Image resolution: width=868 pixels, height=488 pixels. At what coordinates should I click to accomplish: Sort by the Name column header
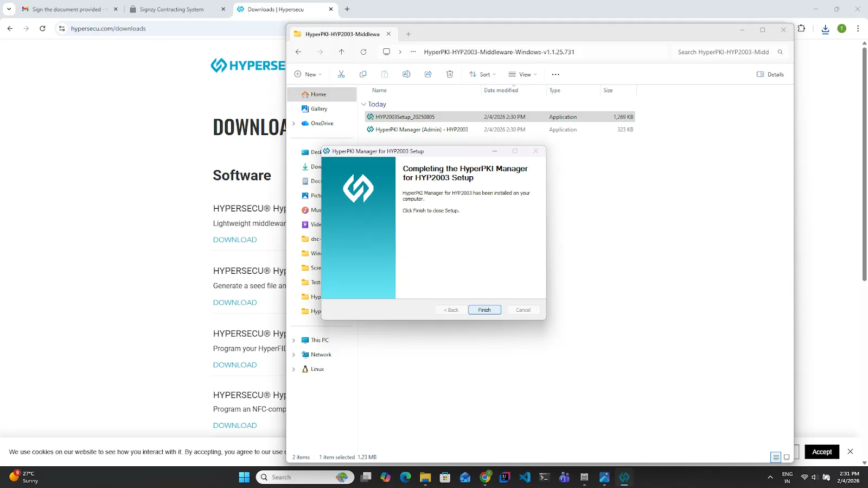point(379,91)
